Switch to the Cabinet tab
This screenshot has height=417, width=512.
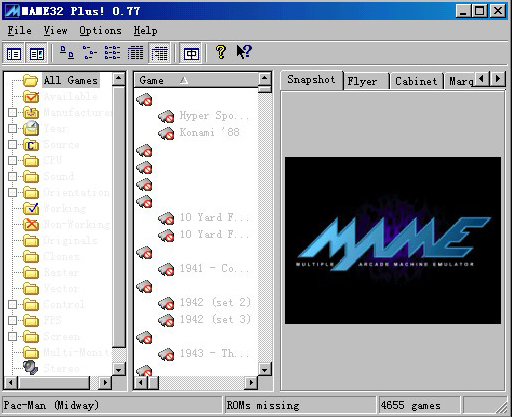click(x=416, y=81)
